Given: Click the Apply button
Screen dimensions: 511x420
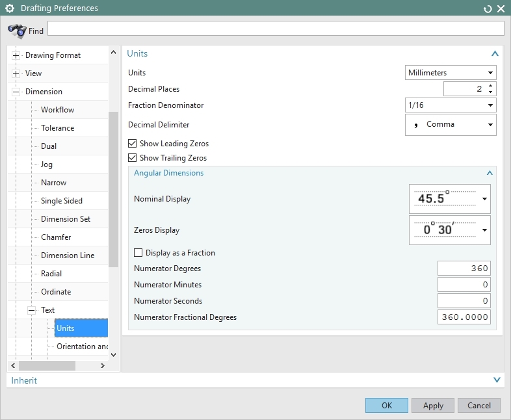Looking at the screenshot, I should tap(433, 405).
